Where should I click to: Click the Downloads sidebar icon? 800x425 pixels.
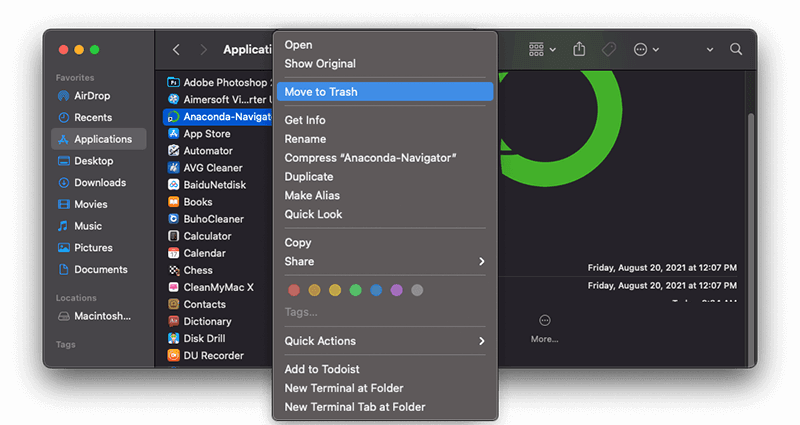point(63,183)
